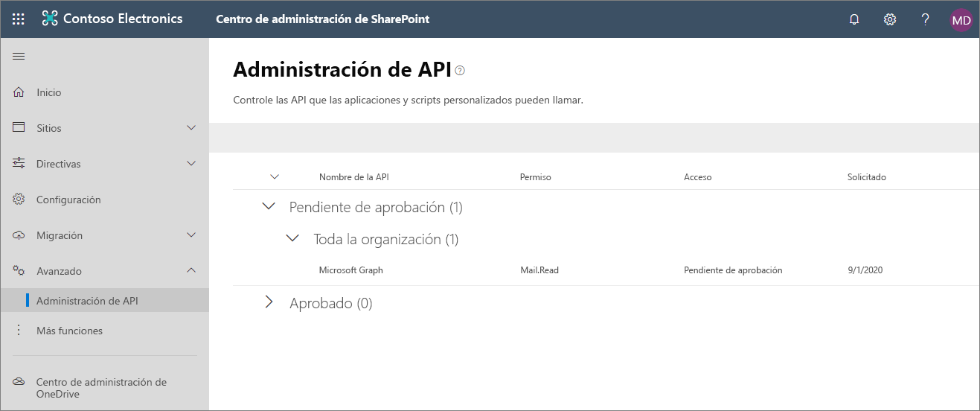
Task: Click the Más funciones dots icon
Action: [x=19, y=330]
